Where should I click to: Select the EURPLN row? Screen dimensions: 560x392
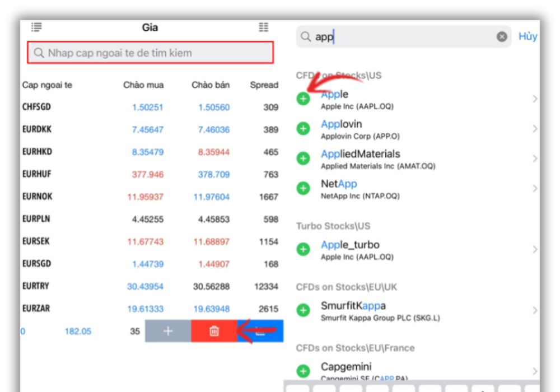150,219
